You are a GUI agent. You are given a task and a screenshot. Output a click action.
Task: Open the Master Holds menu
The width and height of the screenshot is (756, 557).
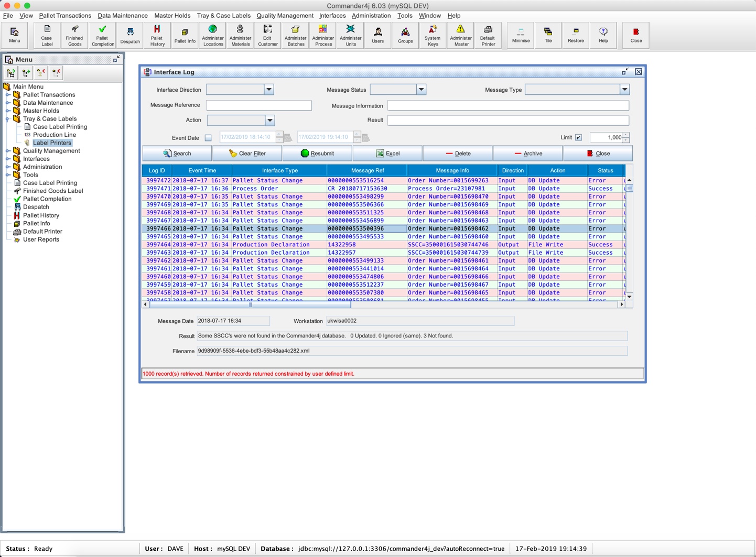click(172, 16)
